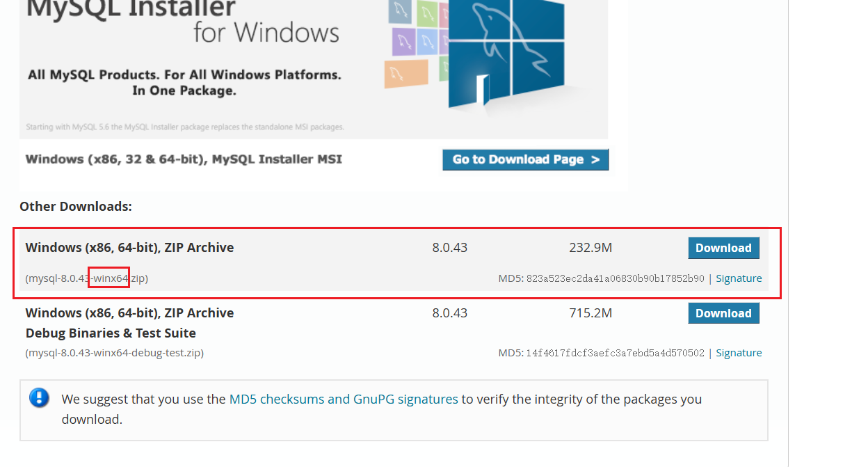
Task: Click the 715.2M file size
Action: (590, 313)
